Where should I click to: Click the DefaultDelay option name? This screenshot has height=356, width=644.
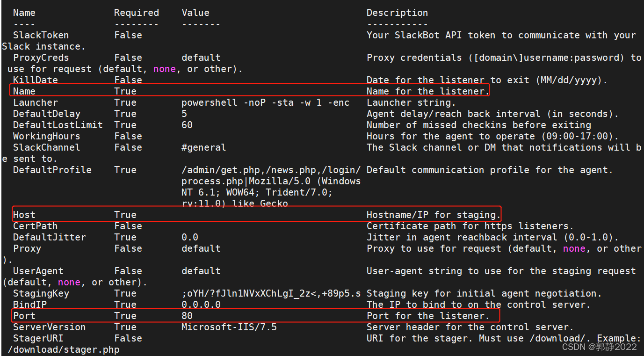[x=46, y=114]
